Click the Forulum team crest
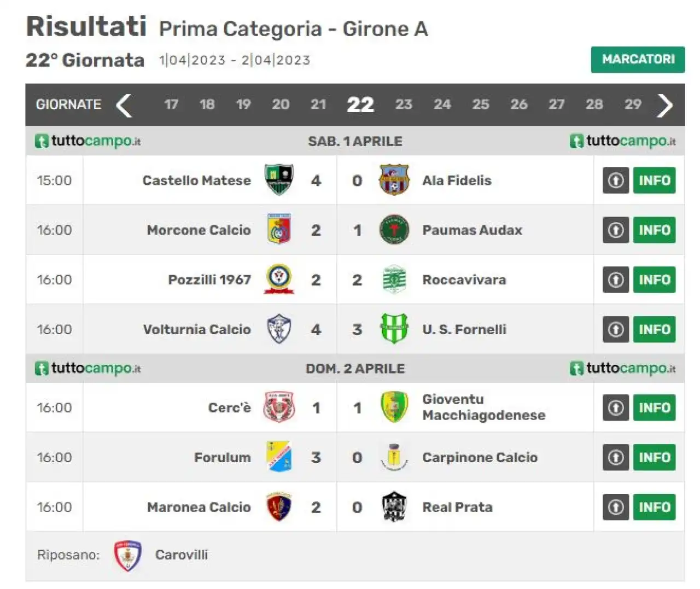 pyautogui.click(x=279, y=457)
